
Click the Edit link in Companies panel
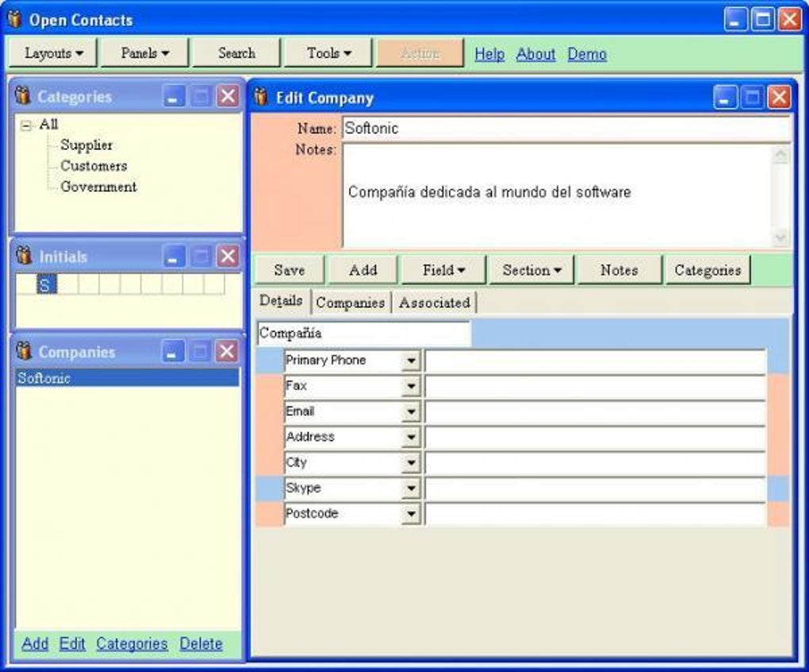[x=71, y=643]
